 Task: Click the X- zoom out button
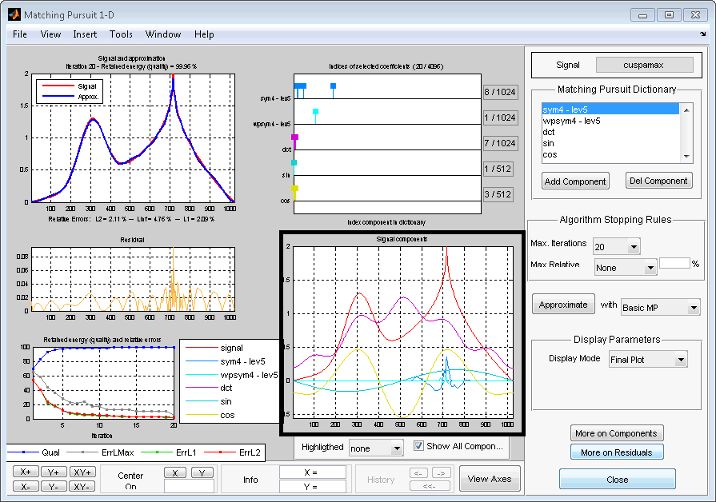25,485
